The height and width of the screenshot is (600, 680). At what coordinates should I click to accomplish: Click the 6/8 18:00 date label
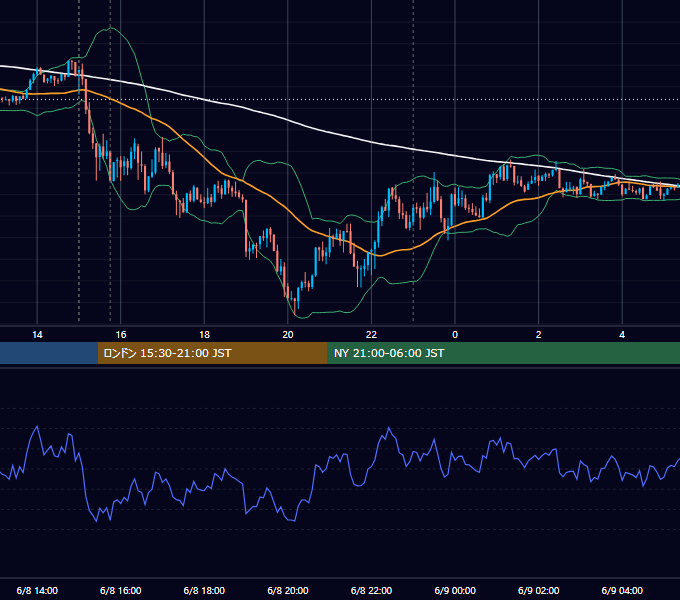pyautogui.click(x=204, y=590)
